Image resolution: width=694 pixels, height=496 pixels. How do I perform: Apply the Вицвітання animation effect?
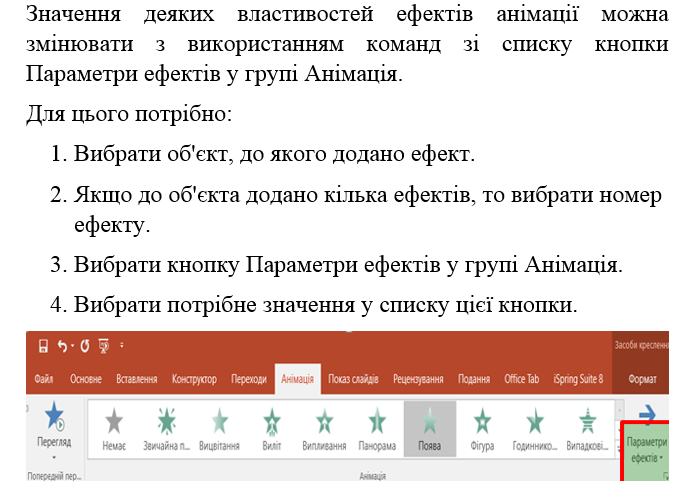pyautogui.click(x=219, y=428)
